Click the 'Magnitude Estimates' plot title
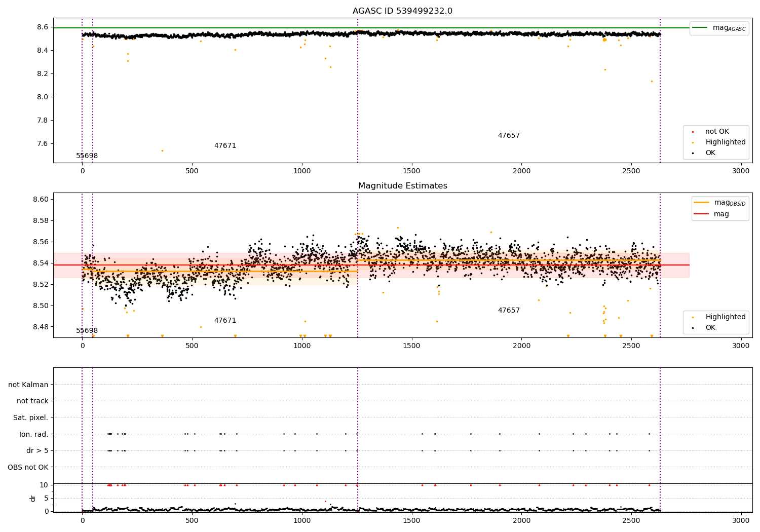 pyautogui.click(x=402, y=186)
